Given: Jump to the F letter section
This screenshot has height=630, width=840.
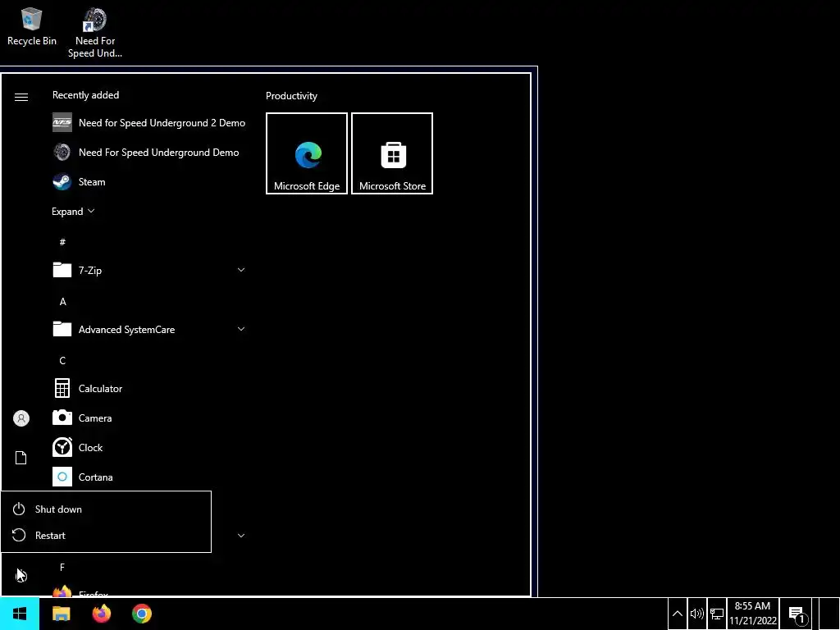Looking at the screenshot, I should coord(62,567).
